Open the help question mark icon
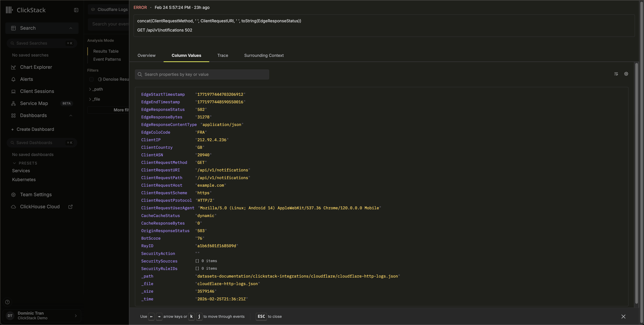The width and height of the screenshot is (644, 325). coord(8,302)
